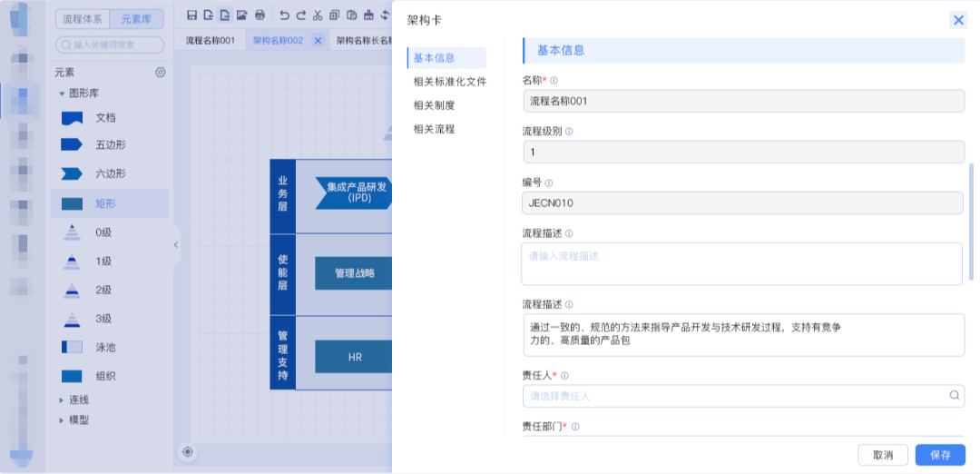
Task: Select the 元素库 toggle
Action: coord(136,19)
